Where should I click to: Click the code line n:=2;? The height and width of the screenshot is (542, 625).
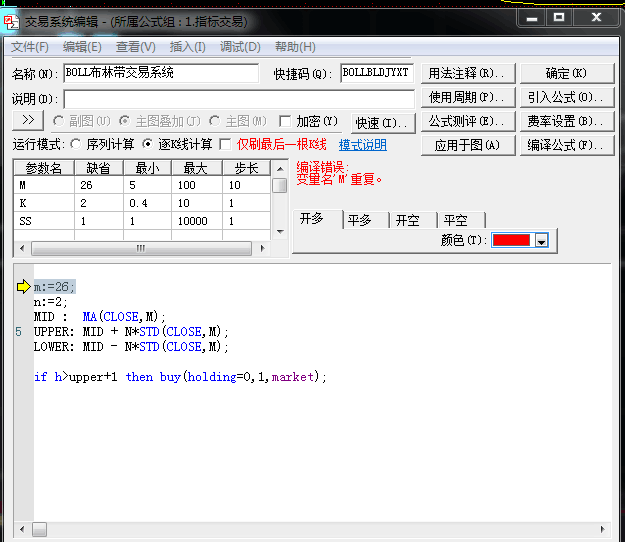click(50, 302)
